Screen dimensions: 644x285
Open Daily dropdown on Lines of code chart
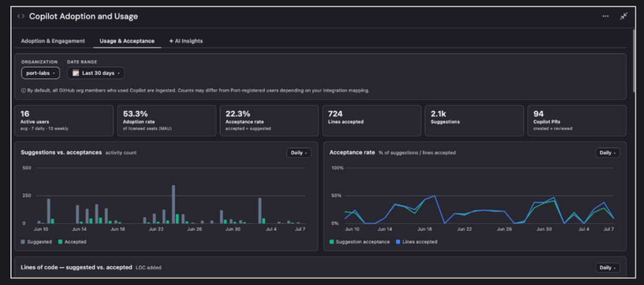click(x=608, y=268)
